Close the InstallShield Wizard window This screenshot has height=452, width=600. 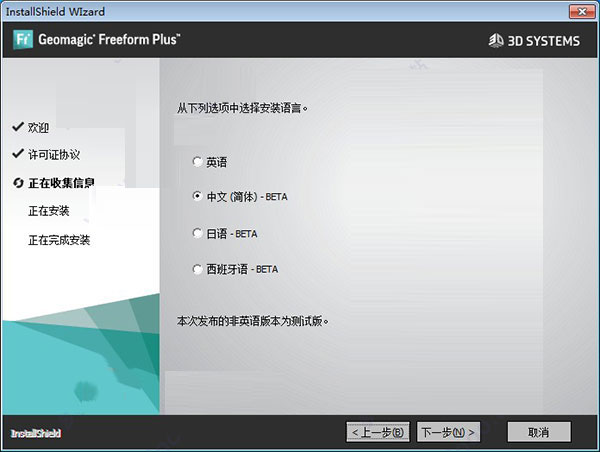coord(578,11)
